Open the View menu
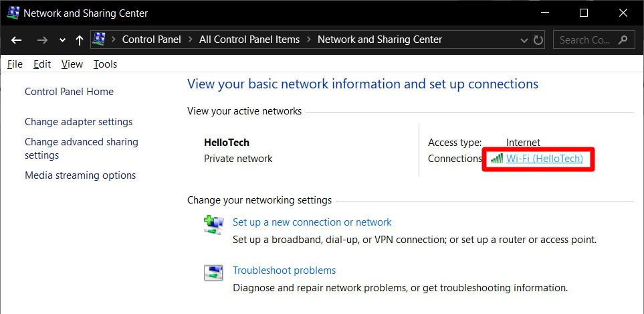Screen dimensions: 644x314 click(x=72, y=64)
